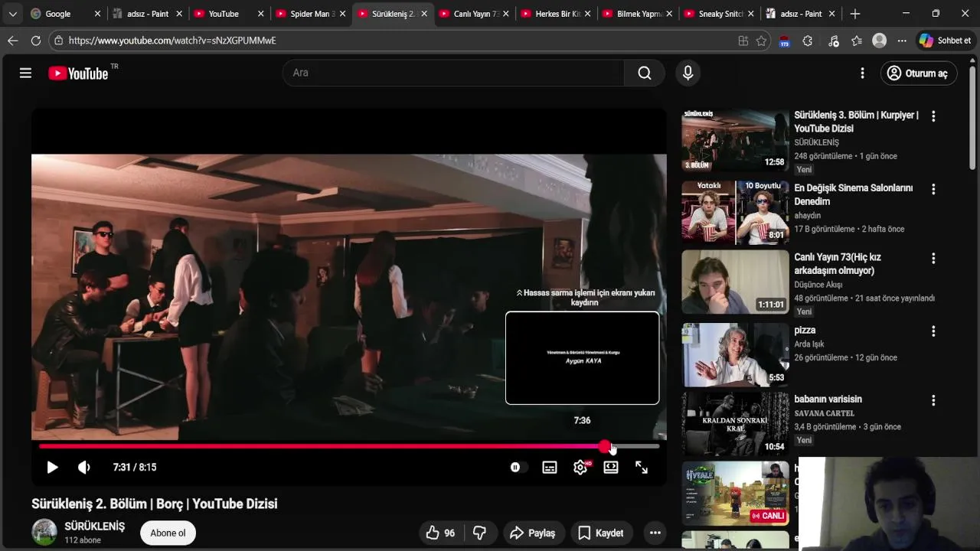Open babanın varisisin video title
The height and width of the screenshot is (551, 980).
[x=828, y=399]
